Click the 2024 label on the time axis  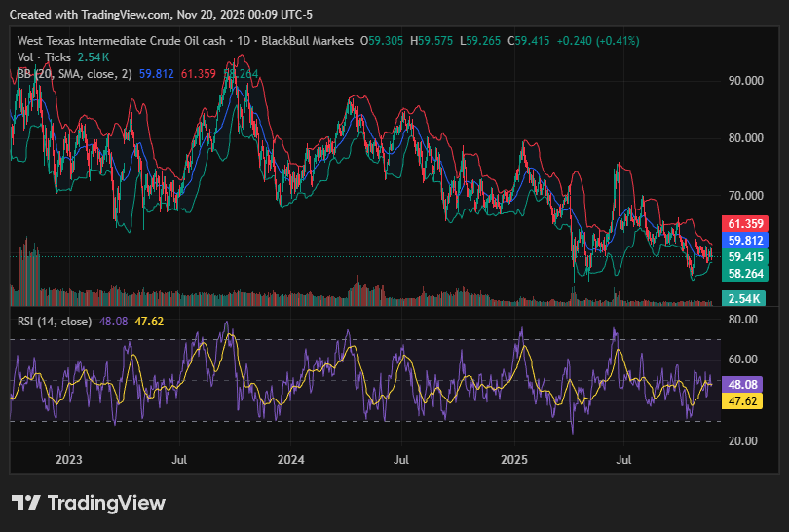tap(290, 457)
